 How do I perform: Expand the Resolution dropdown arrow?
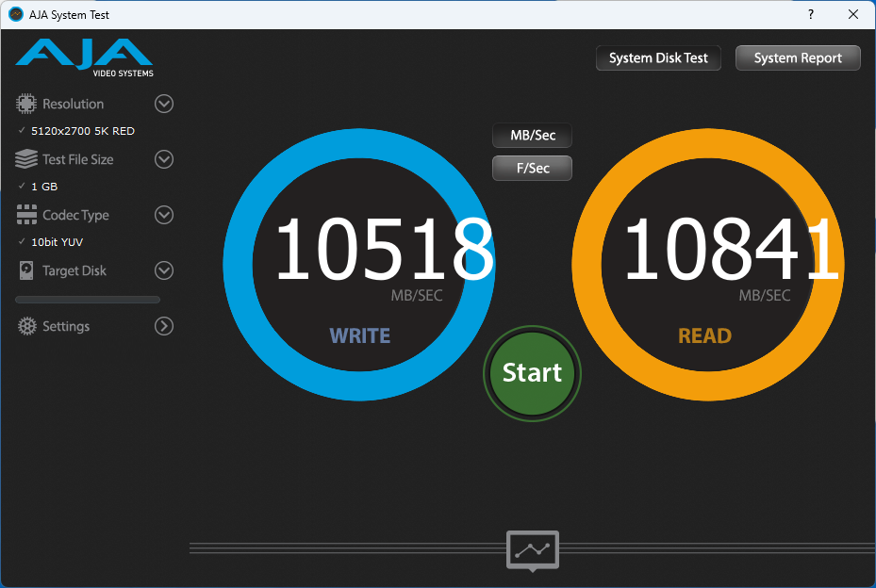click(x=164, y=104)
